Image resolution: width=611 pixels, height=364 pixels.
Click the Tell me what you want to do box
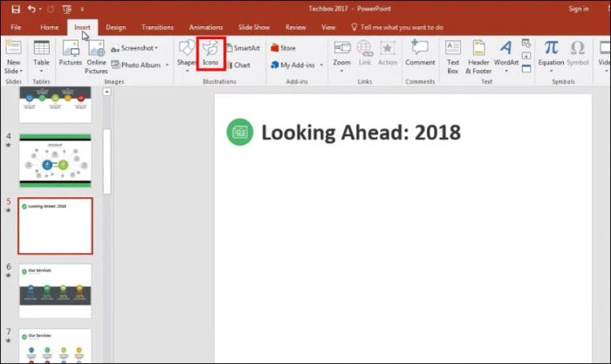pyautogui.click(x=397, y=27)
